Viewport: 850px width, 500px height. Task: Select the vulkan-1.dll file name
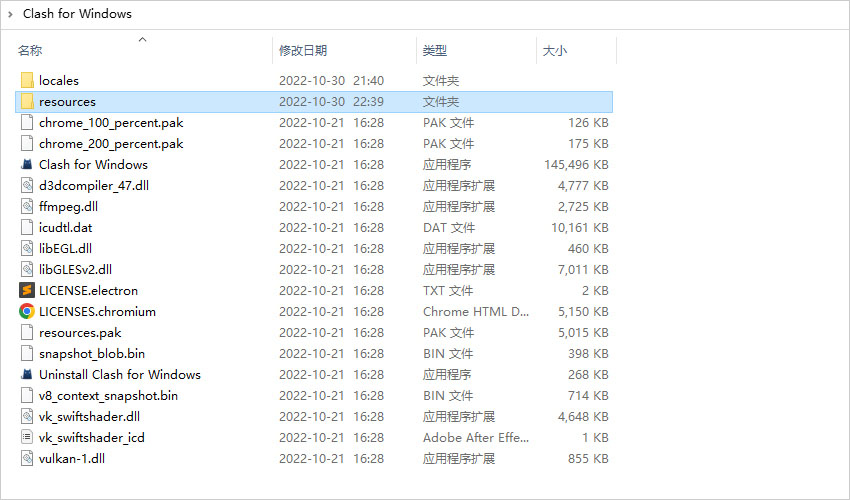73,459
